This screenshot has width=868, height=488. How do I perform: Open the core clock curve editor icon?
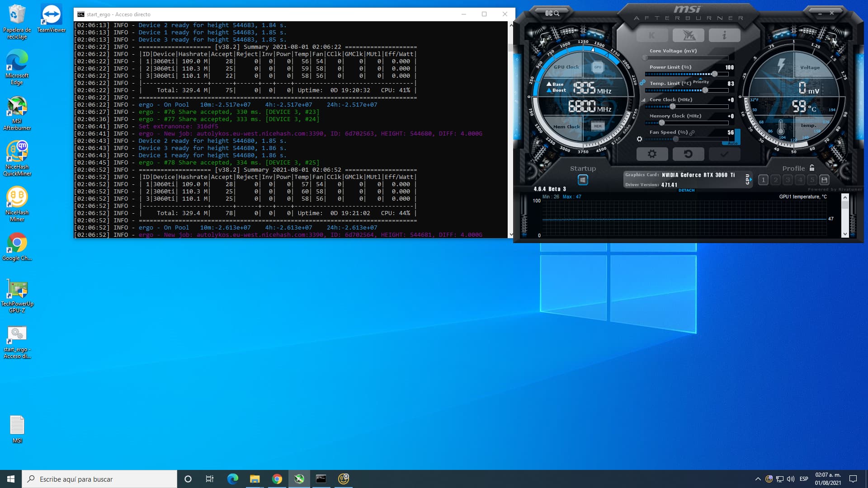643,100
